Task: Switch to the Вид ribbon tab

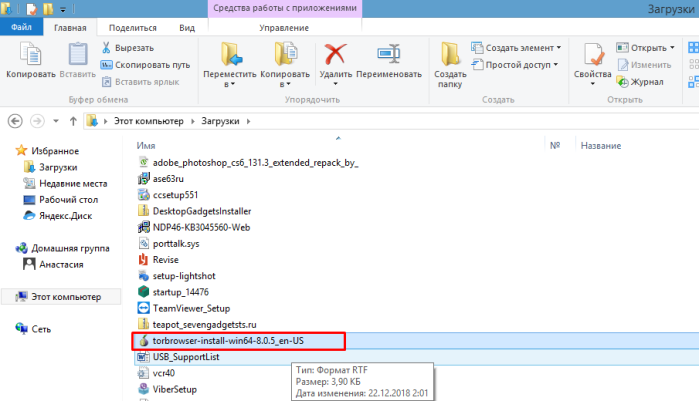Action: coord(187,28)
